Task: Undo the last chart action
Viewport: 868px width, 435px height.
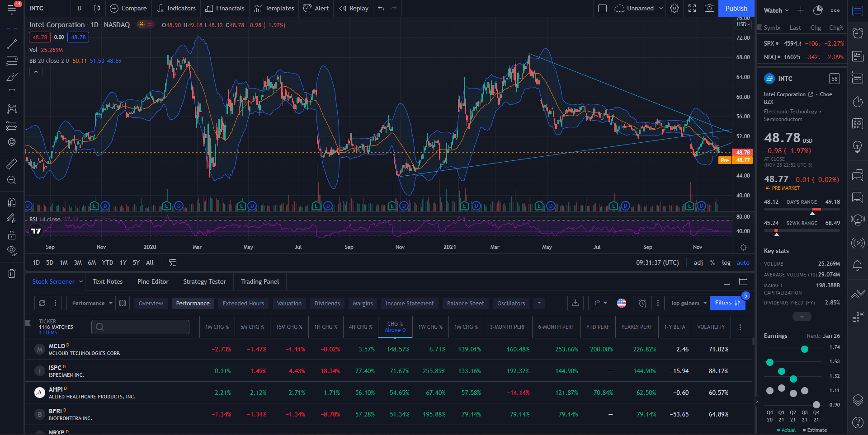Action: click(381, 8)
